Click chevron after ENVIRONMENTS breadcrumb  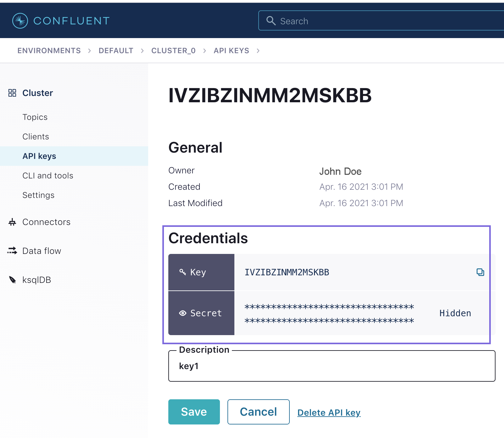[x=90, y=51]
